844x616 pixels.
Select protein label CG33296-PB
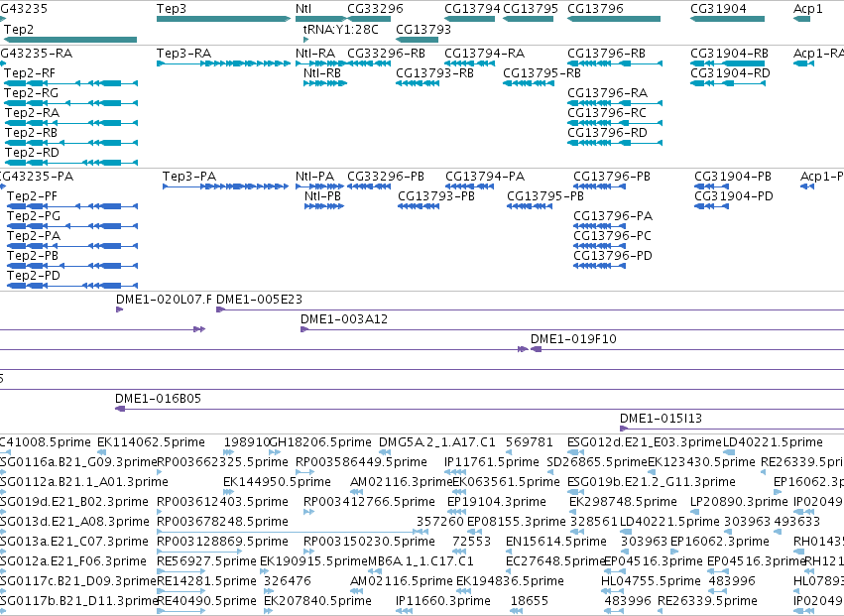(x=386, y=177)
